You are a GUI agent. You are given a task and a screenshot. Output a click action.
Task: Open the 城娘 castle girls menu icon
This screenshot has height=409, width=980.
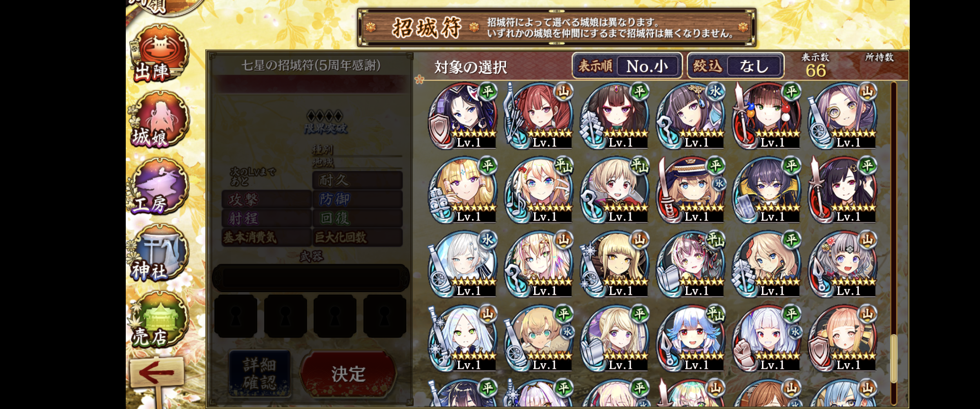click(x=160, y=120)
